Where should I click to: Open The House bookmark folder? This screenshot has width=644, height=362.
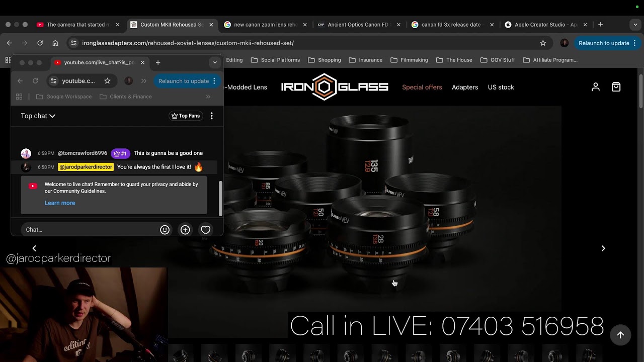454,60
